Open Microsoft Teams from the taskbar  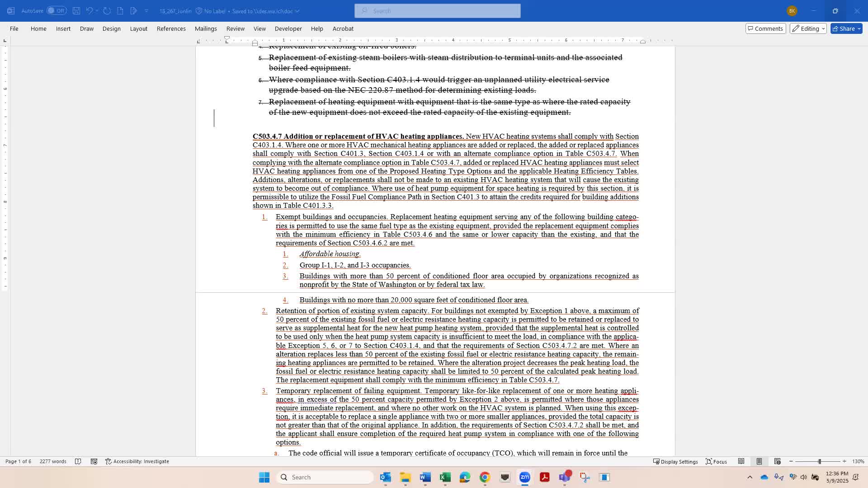564,477
